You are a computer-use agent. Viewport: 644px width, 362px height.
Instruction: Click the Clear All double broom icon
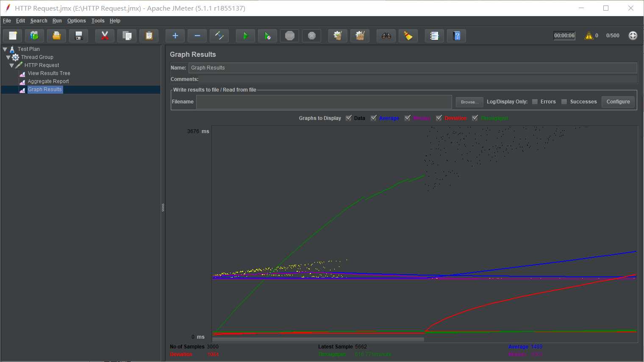[x=360, y=36]
